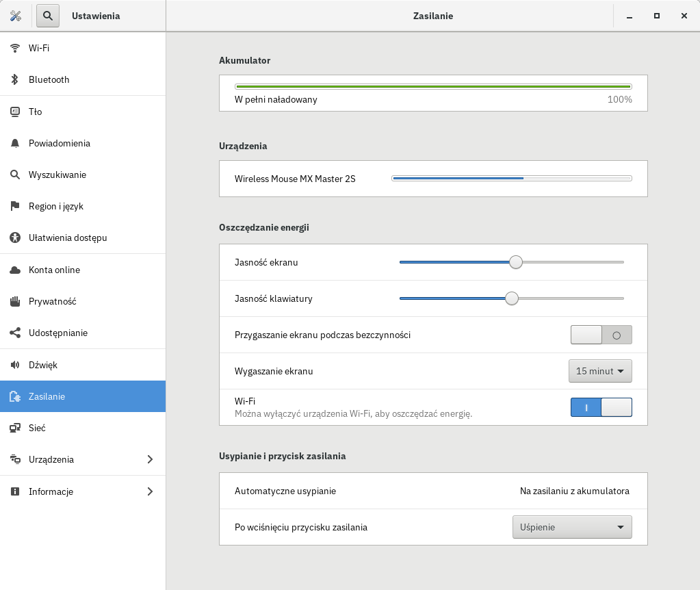
Task: Turn off the Wi-Fi power saving switch
Action: pyautogui.click(x=601, y=407)
